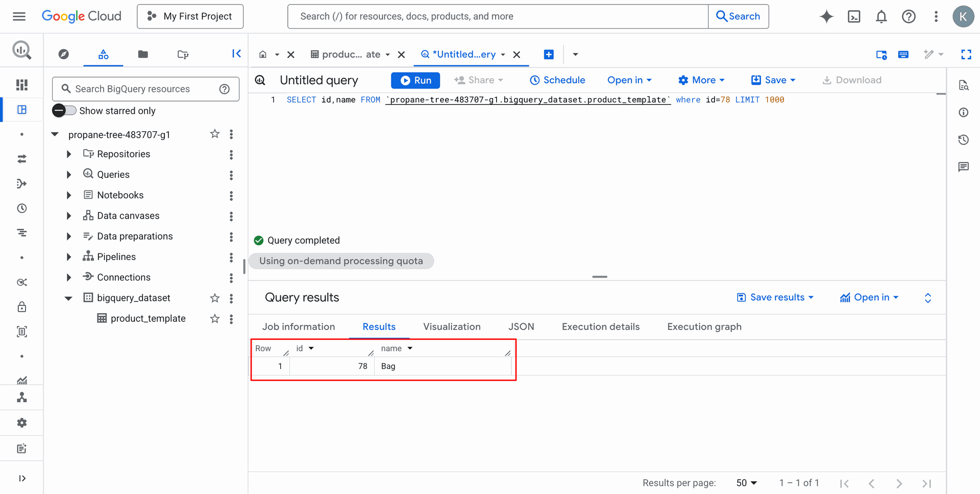Open the data transfers arrows icon in left rail

[22, 159]
